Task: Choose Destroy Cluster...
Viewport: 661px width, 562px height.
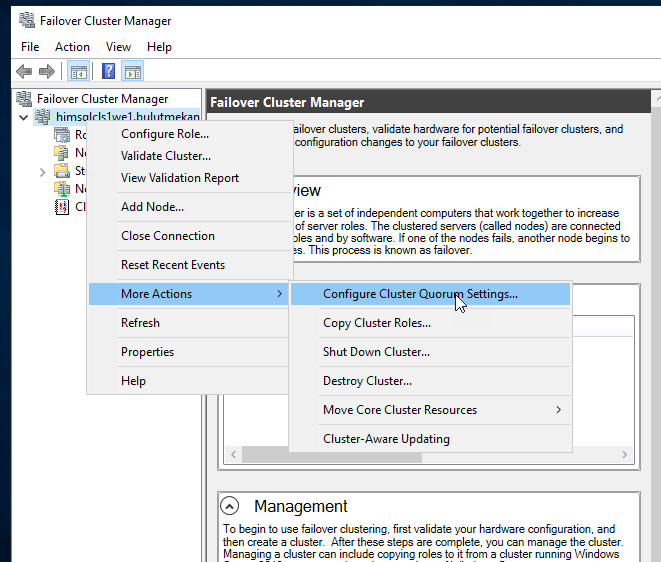Action: pos(430,381)
